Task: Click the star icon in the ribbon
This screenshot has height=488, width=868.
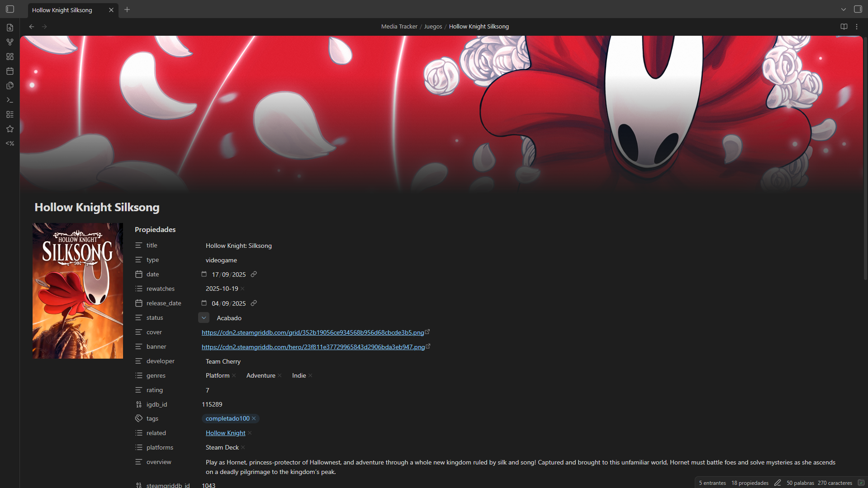Action: click(x=10, y=129)
